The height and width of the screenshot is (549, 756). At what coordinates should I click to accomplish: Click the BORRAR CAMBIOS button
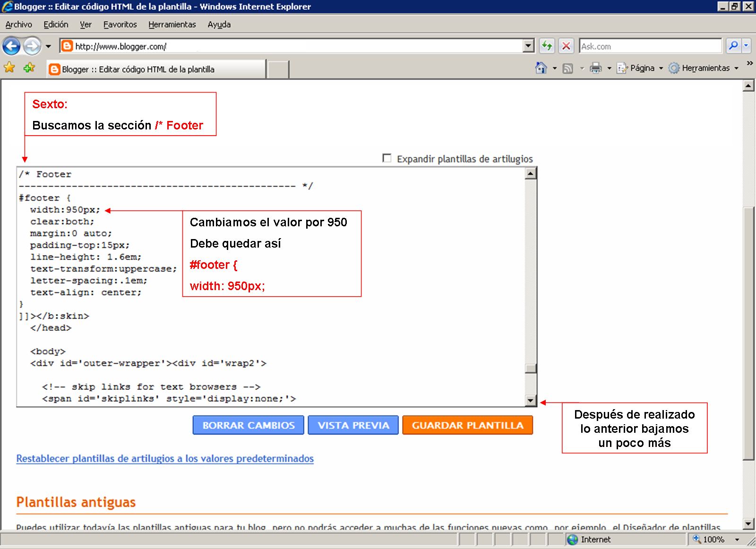point(249,425)
